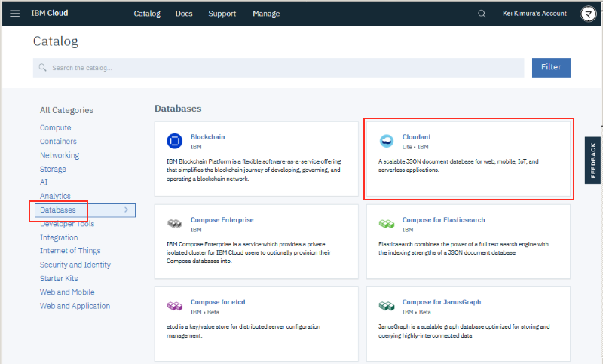Open the Docs header link
This screenshot has height=364, width=603.
click(184, 14)
